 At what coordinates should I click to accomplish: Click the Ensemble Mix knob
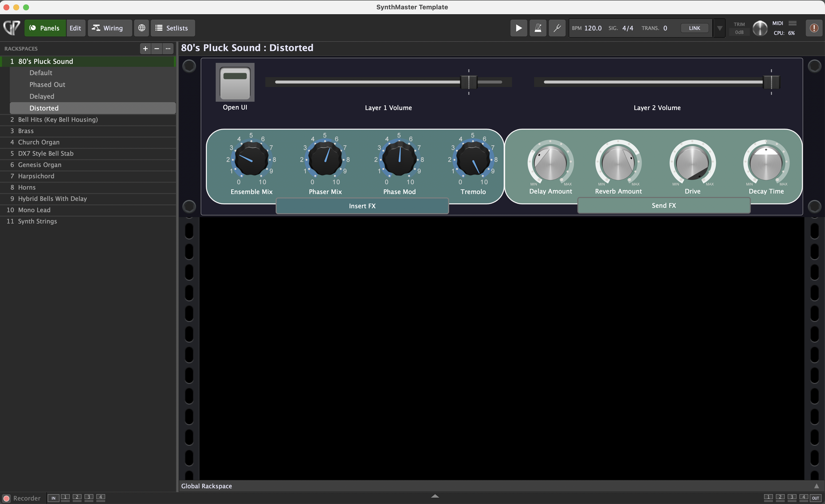pos(251,159)
